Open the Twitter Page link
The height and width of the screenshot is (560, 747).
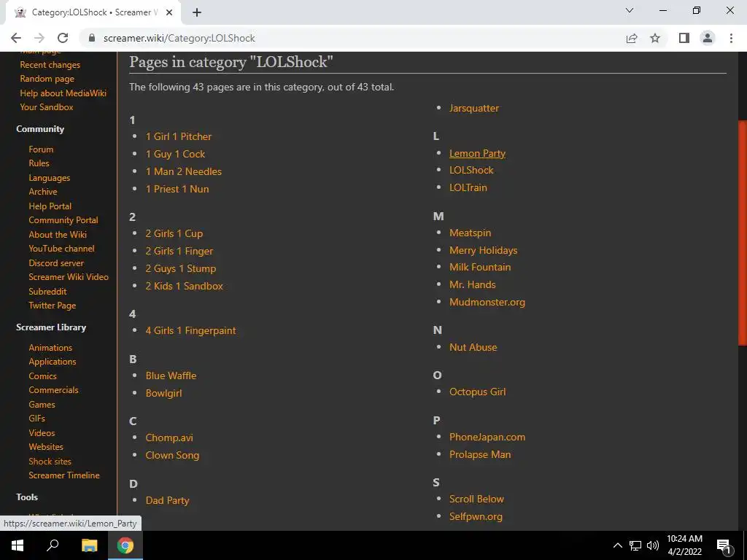(53, 306)
